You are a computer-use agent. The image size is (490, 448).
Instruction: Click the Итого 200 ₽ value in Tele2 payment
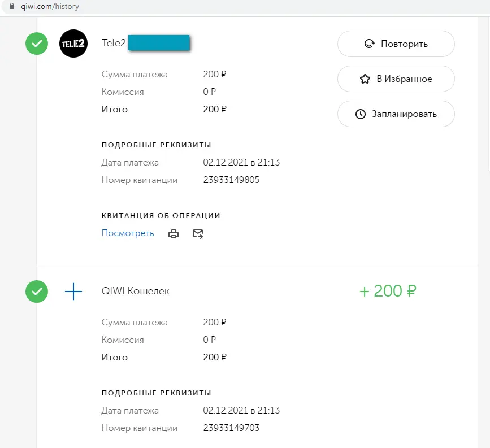pos(215,110)
